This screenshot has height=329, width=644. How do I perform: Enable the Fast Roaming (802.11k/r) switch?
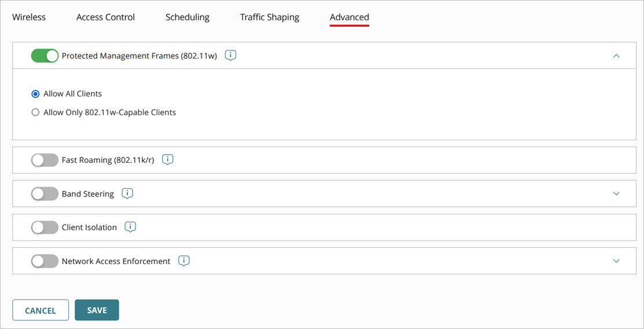(45, 160)
